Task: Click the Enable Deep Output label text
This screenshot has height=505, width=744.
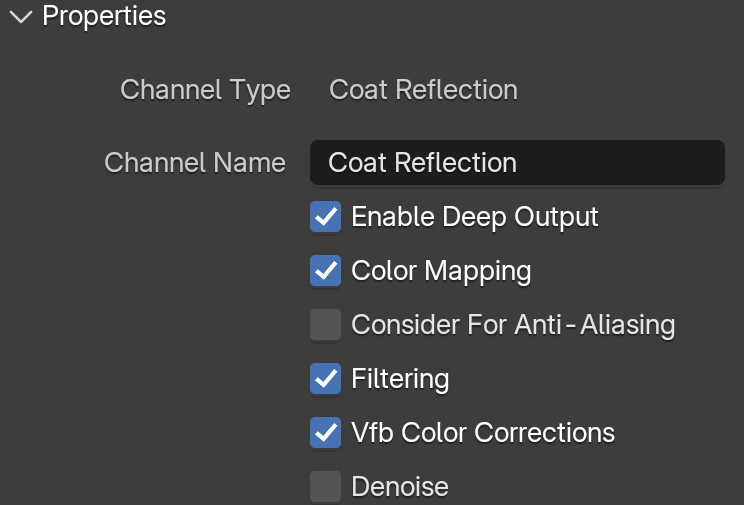Action: 474,217
